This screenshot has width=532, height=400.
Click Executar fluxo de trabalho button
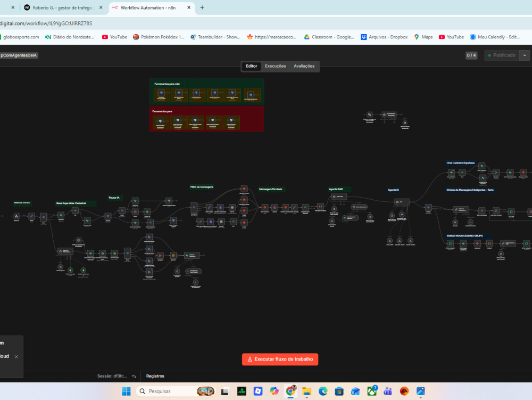click(x=280, y=359)
